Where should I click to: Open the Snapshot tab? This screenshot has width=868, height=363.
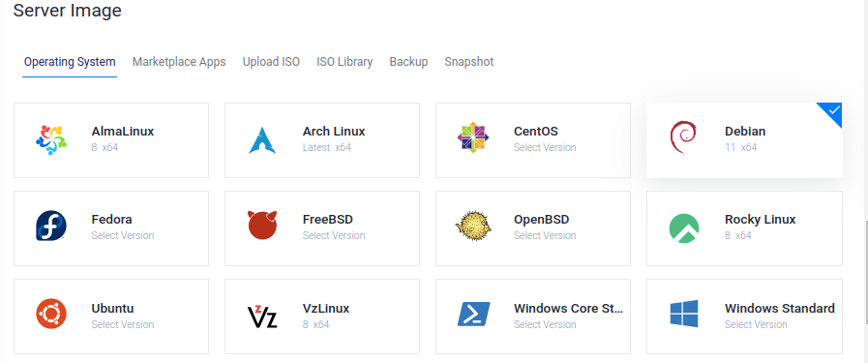point(469,61)
